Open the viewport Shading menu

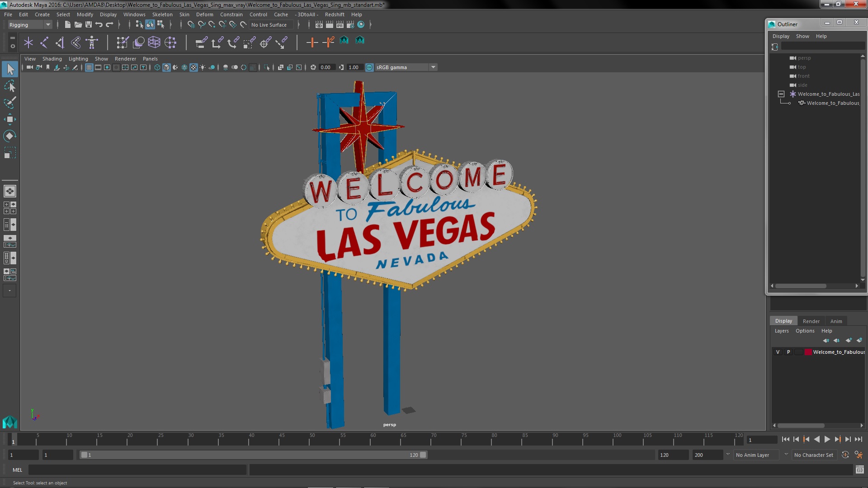[52, 59]
